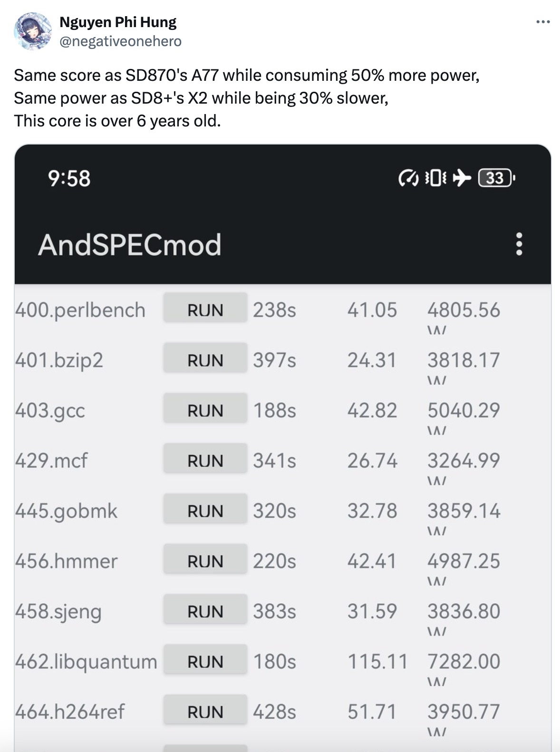Run the 401.bzip2 benchmark
560x752 pixels.
coord(205,360)
